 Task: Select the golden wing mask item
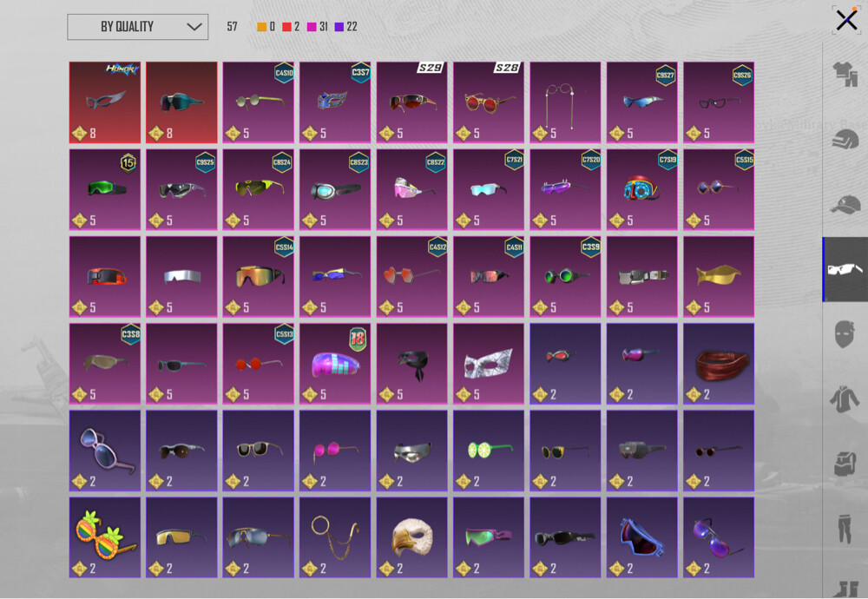(719, 277)
